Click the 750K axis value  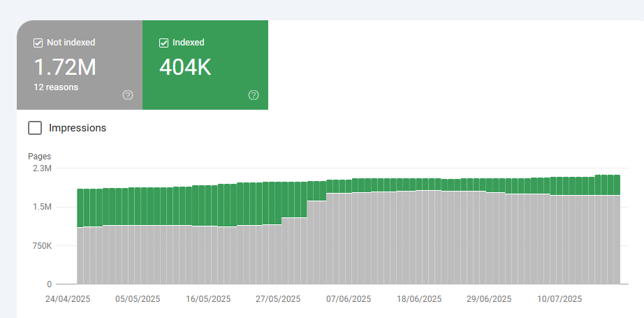pos(42,246)
